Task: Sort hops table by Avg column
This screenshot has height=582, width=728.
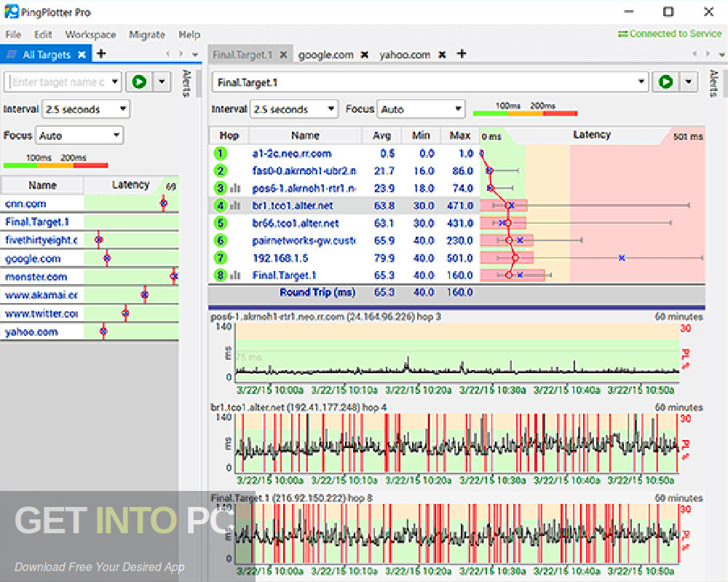Action: pyautogui.click(x=381, y=135)
